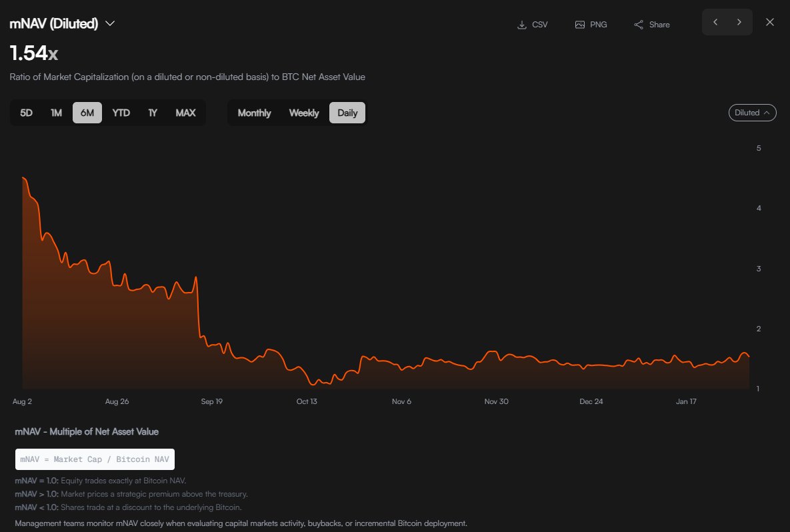Click the Oct 13 x-axis label
The height and width of the screenshot is (532, 790).
[307, 401]
